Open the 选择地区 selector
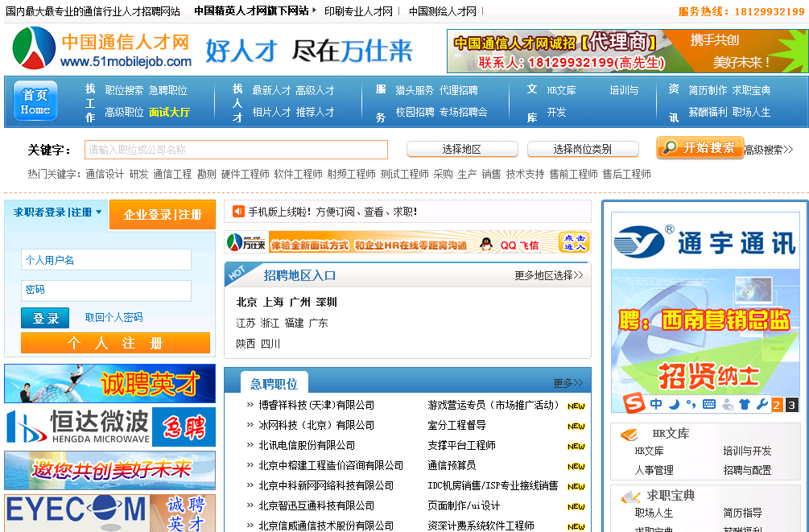Viewport: 809px width, 532px height. 462,150
